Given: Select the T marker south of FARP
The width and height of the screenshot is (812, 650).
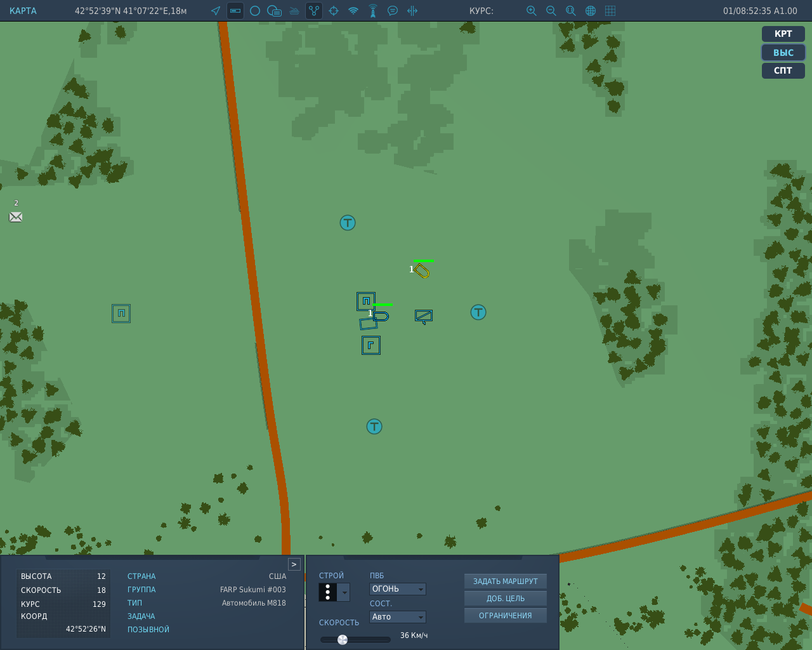Looking at the screenshot, I should click(374, 427).
